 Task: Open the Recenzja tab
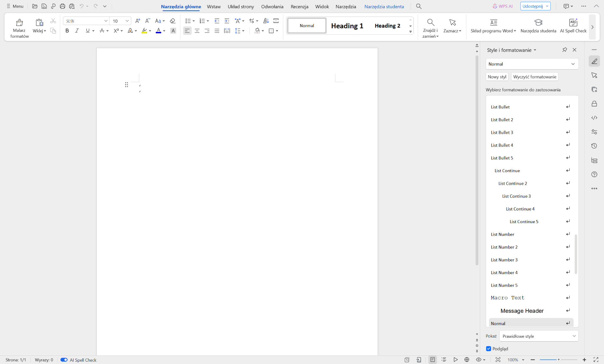point(299,6)
